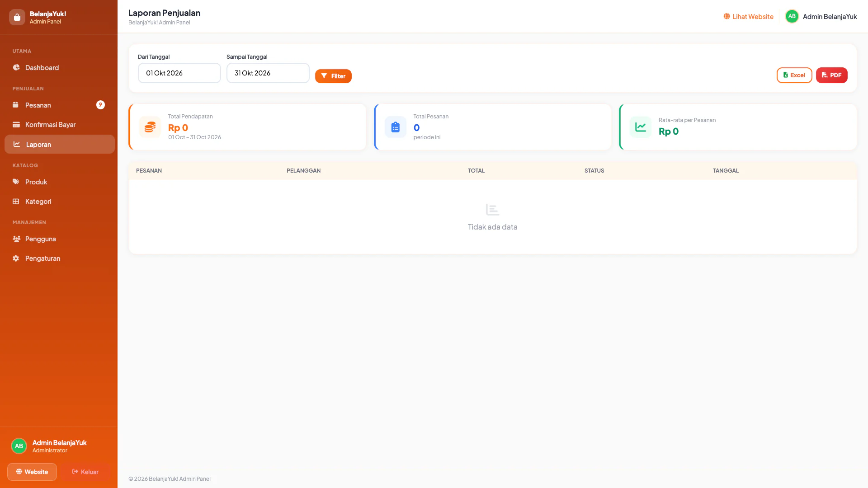Click the Lihat Website link
Viewport: 868px width, 488px height.
click(748, 16)
